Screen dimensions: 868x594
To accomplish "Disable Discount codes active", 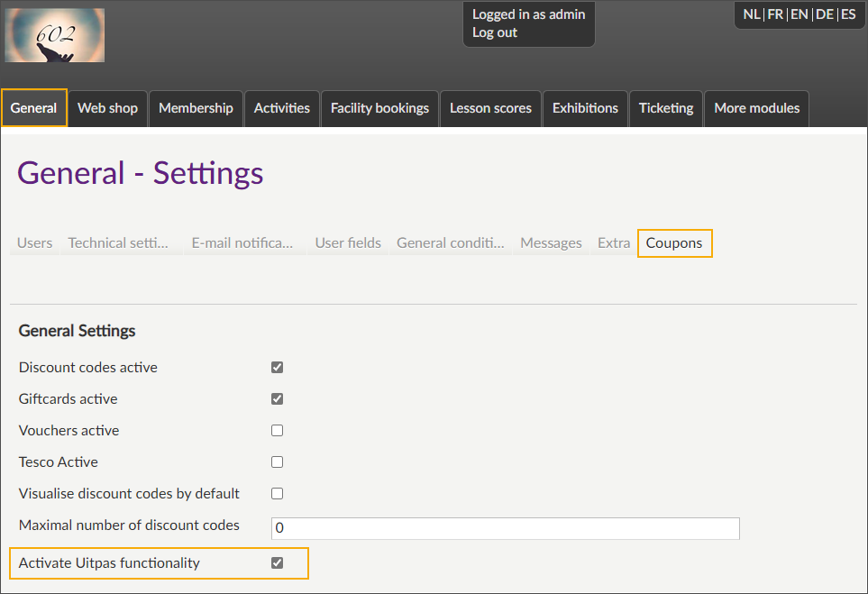I will point(277,367).
